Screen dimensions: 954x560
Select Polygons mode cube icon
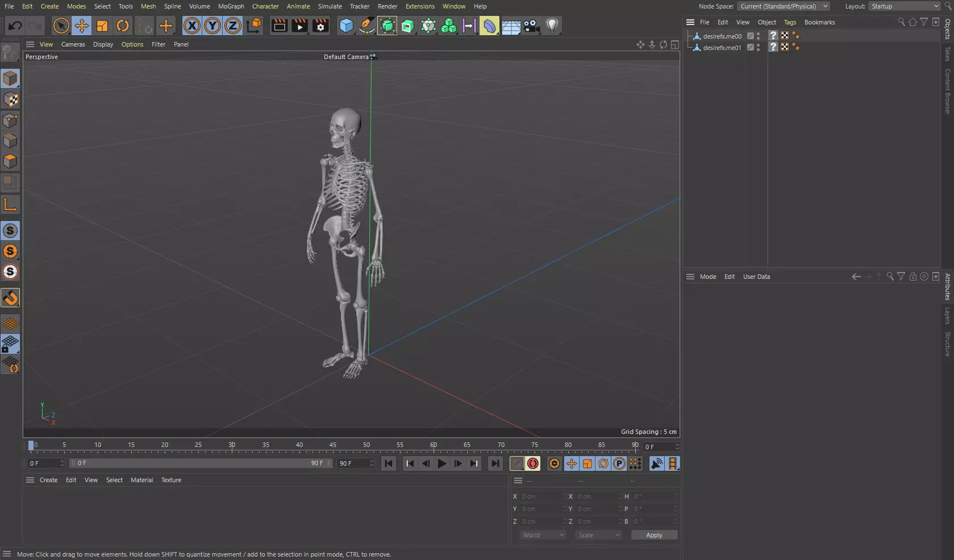(x=10, y=161)
